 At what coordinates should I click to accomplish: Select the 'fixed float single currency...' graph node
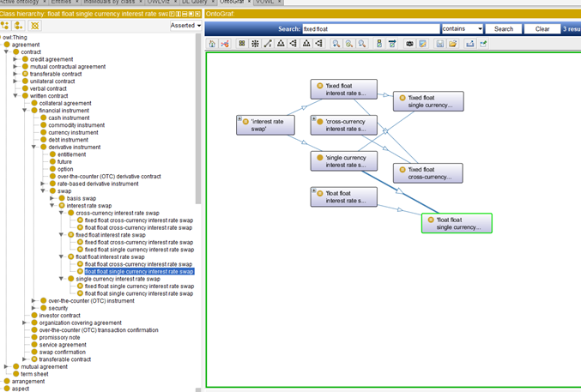click(x=428, y=101)
